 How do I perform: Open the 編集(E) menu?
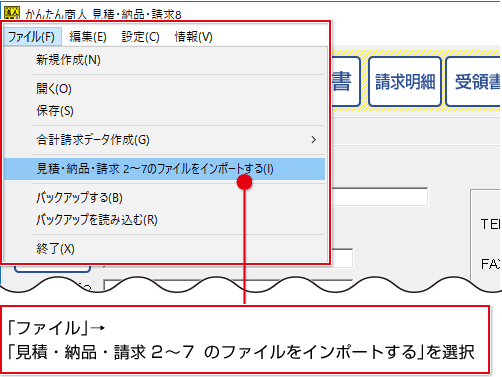88,37
